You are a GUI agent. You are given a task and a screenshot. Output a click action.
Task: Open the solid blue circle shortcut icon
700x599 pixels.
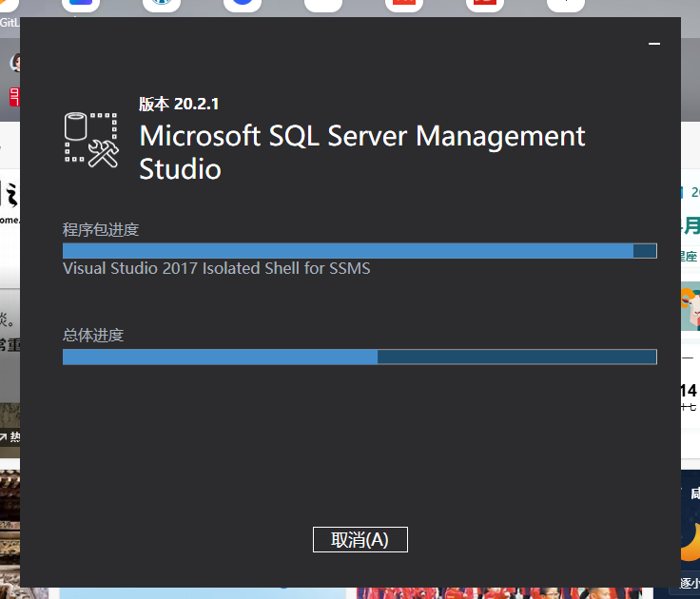243,4
